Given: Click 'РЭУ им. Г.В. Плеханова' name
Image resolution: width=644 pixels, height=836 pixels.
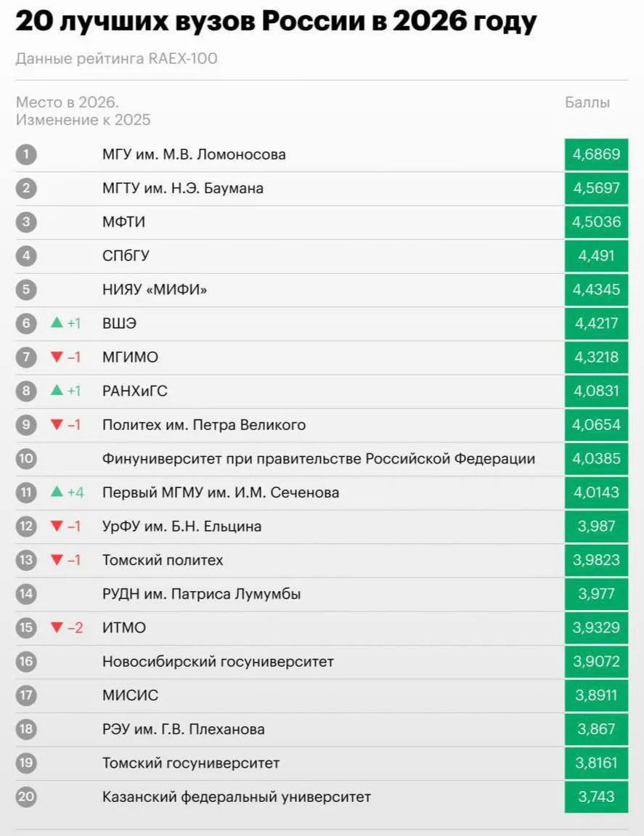Looking at the screenshot, I should (184, 729).
